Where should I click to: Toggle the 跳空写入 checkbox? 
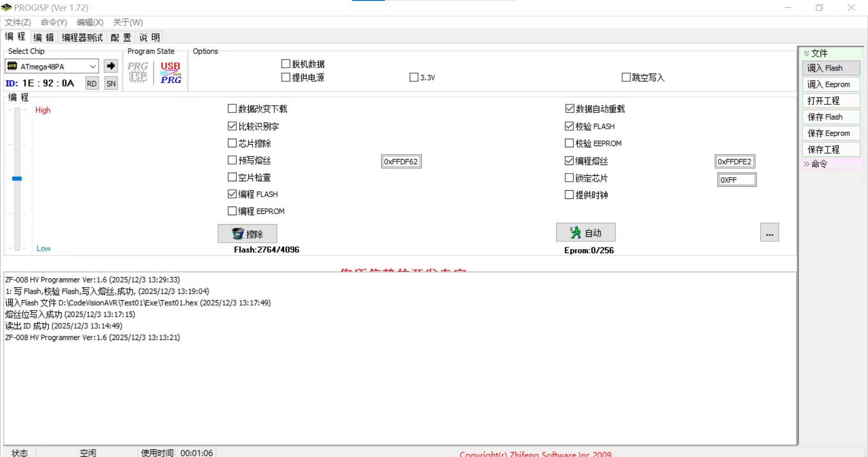point(626,77)
